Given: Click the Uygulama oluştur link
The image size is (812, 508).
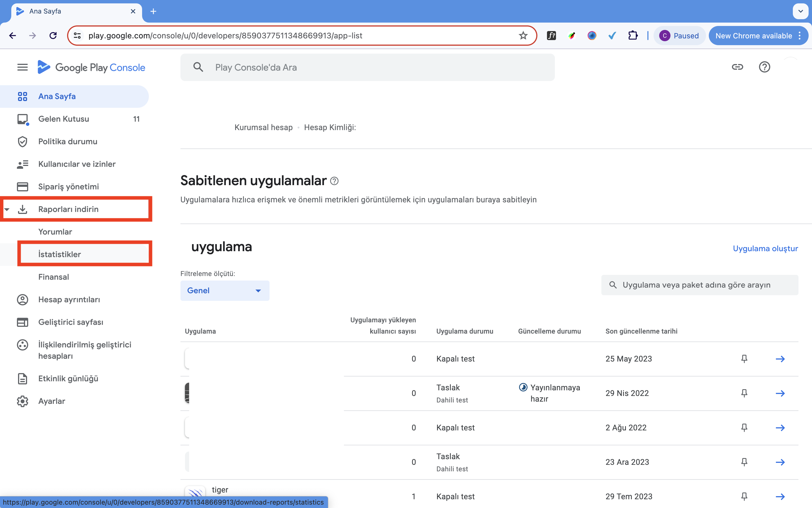Looking at the screenshot, I should coord(765,249).
